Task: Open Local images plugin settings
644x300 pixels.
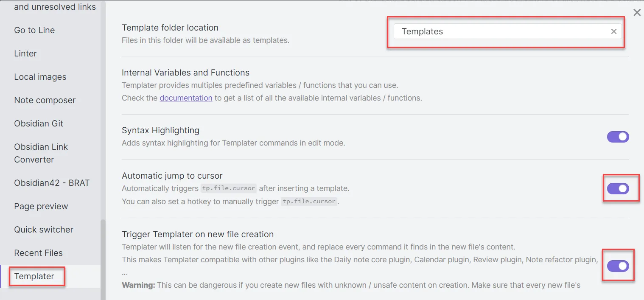Action: coord(40,77)
